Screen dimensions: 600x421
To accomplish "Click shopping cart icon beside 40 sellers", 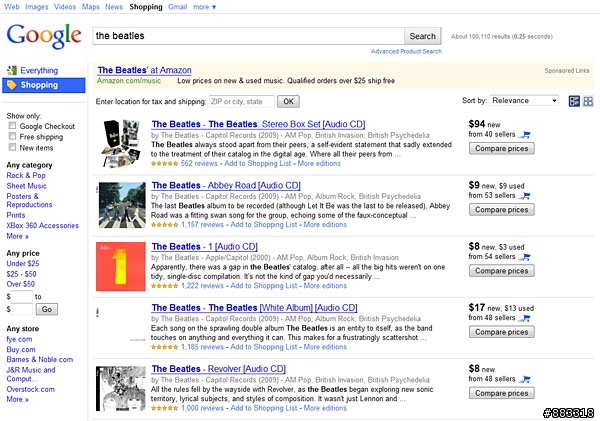I will click(x=525, y=135).
